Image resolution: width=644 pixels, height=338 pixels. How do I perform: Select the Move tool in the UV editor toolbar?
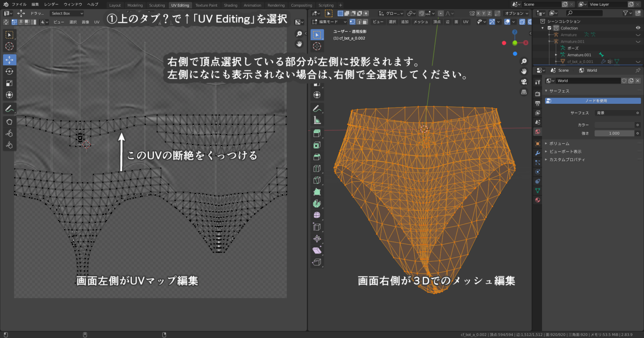[x=9, y=59]
